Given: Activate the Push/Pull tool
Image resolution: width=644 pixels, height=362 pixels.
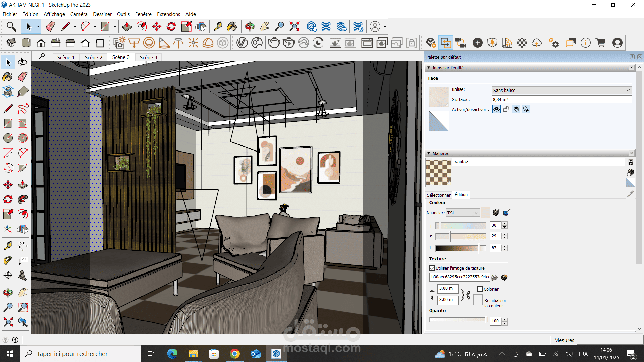Looking at the screenshot, I should click(x=22, y=185).
